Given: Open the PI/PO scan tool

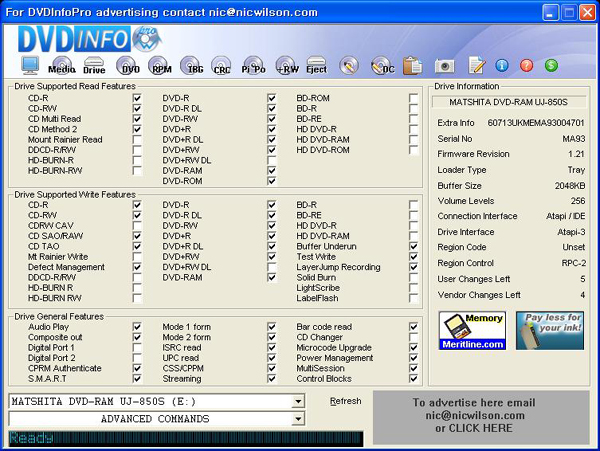Looking at the screenshot, I should tap(253, 65).
